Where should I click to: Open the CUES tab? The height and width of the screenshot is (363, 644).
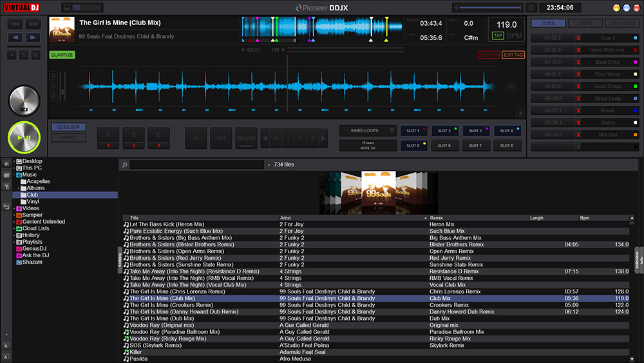(548, 23)
